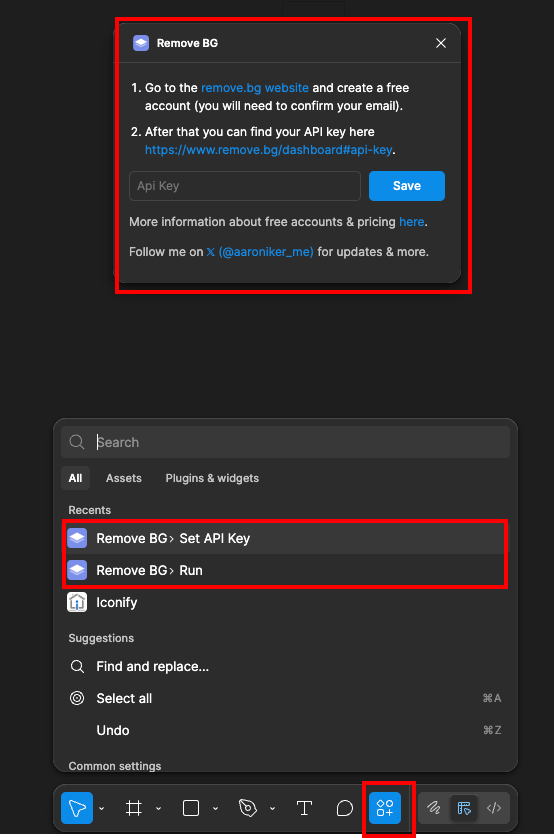
Task: Select the Frame tool
Action: click(134, 808)
